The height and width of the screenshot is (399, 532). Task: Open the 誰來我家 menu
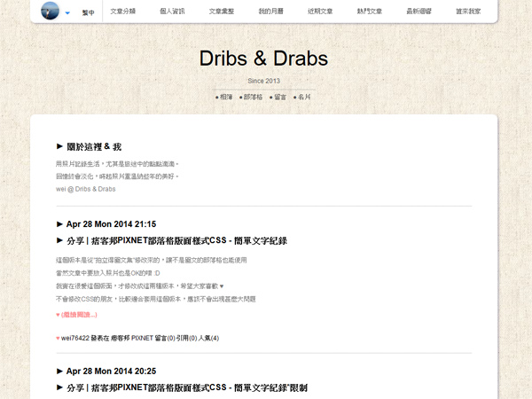468,12
